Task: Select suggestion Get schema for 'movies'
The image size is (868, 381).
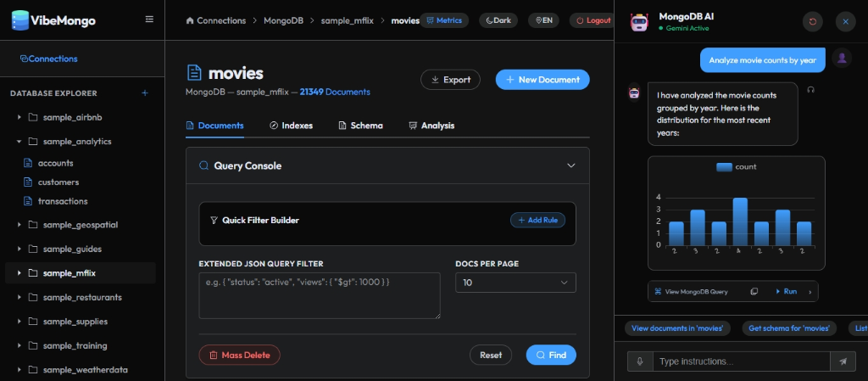Action: [x=789, y=328]
